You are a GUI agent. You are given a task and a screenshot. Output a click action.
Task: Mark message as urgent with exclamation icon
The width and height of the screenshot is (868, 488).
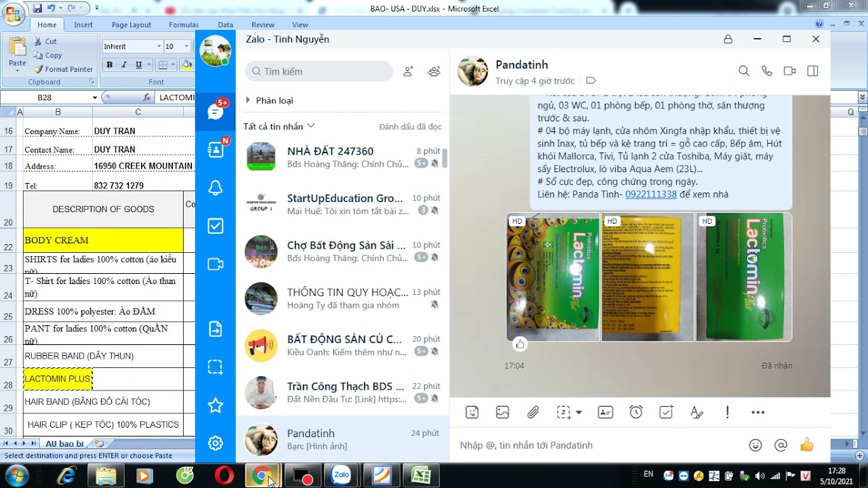728,412
